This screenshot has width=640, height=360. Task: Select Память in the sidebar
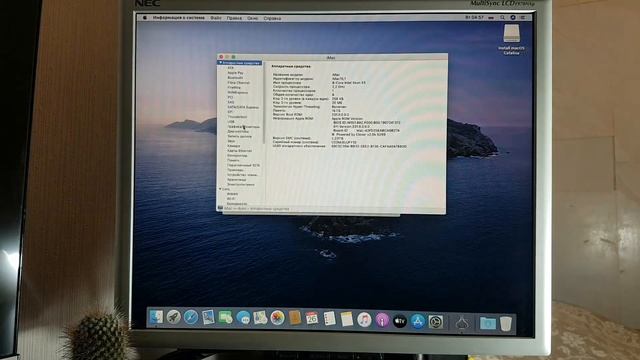[x=233, y=160]
